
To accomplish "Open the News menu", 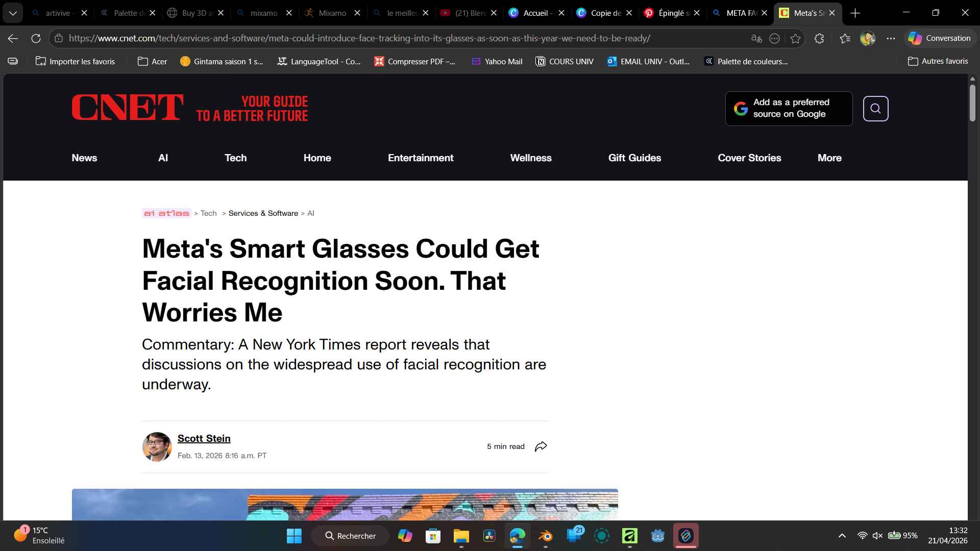I will (84, 158).
